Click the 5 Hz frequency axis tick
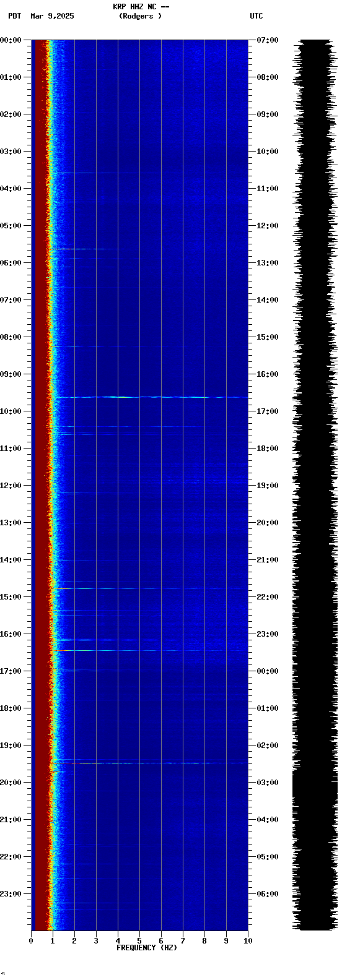The image size is (342, 980). 139,941
